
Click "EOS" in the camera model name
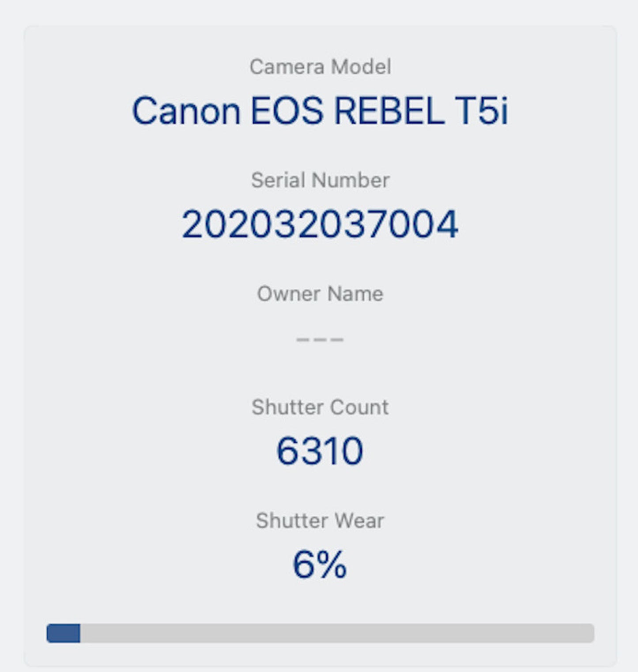click(287, 111)
